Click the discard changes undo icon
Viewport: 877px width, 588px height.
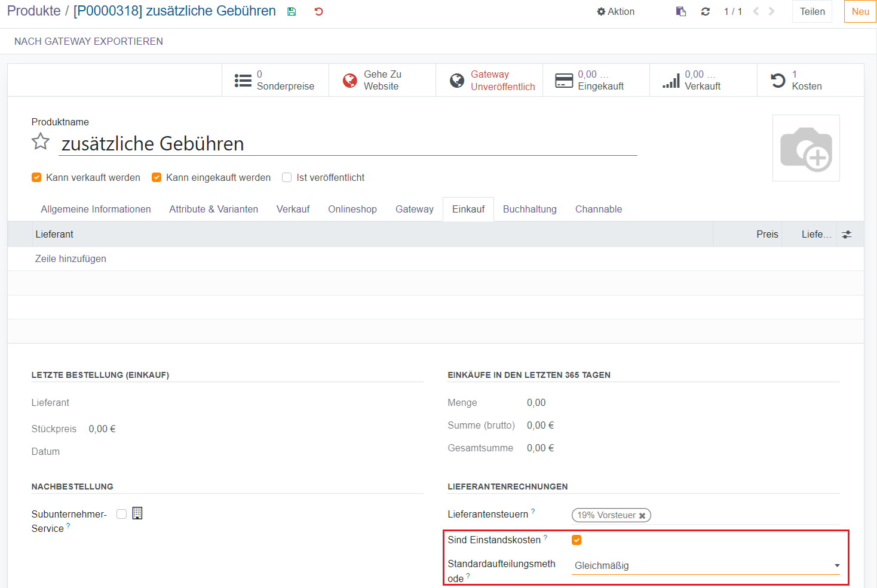click(318, 12)
